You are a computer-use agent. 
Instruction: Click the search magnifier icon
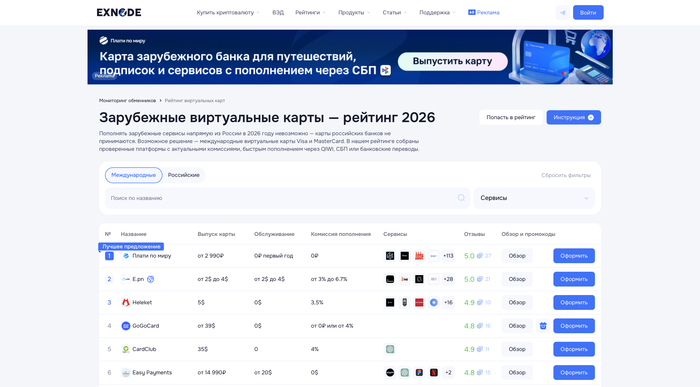461,198
